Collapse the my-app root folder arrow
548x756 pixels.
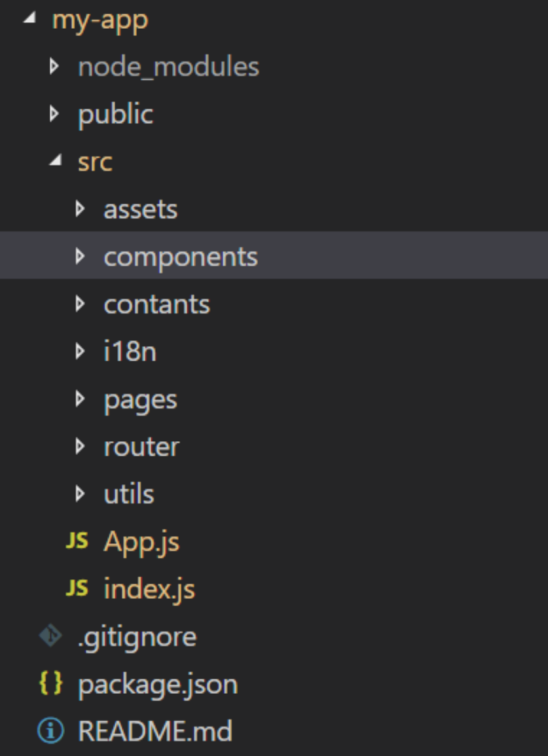[x=29, y=18]
